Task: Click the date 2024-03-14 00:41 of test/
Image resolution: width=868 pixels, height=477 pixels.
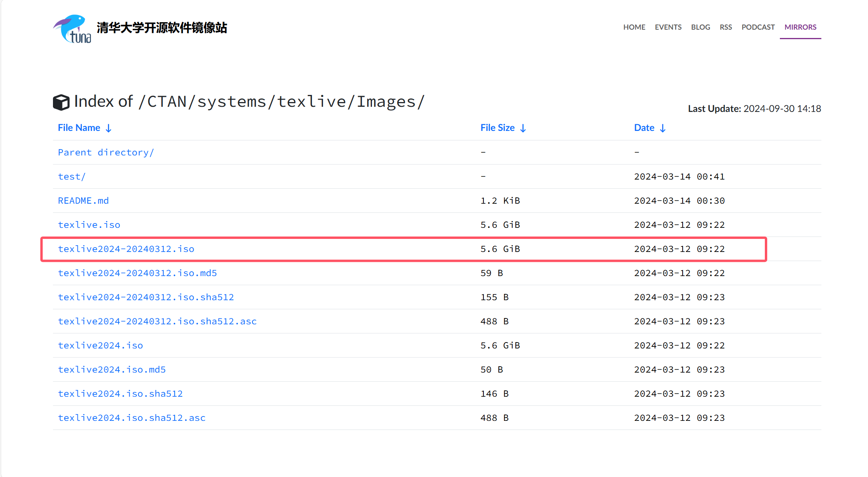Action: tap(679, 176)
